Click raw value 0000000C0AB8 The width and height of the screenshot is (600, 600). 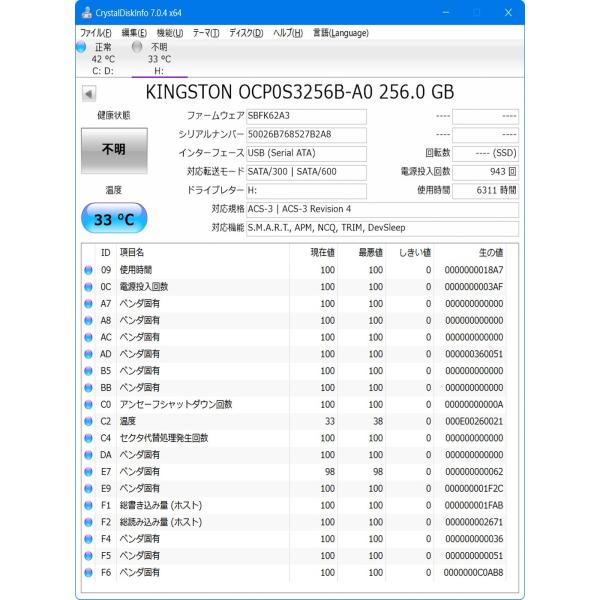(474, 573)
